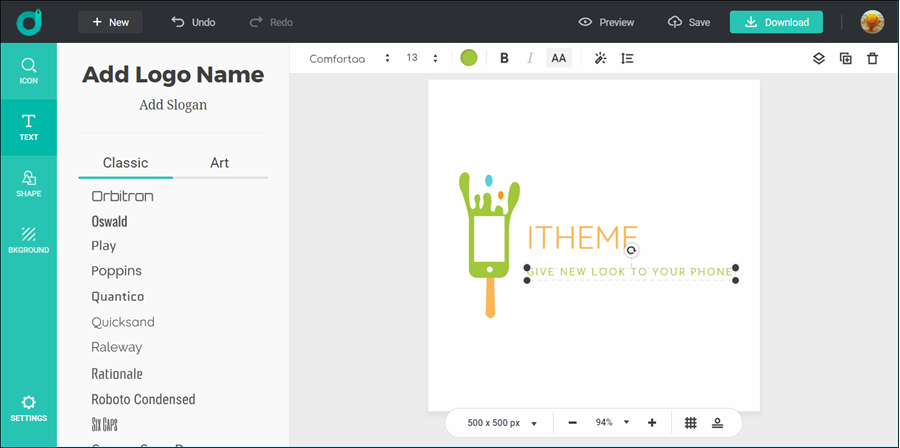Toggle bold formatting
This screenshot has height=448, width=900.
pos(504,58)
